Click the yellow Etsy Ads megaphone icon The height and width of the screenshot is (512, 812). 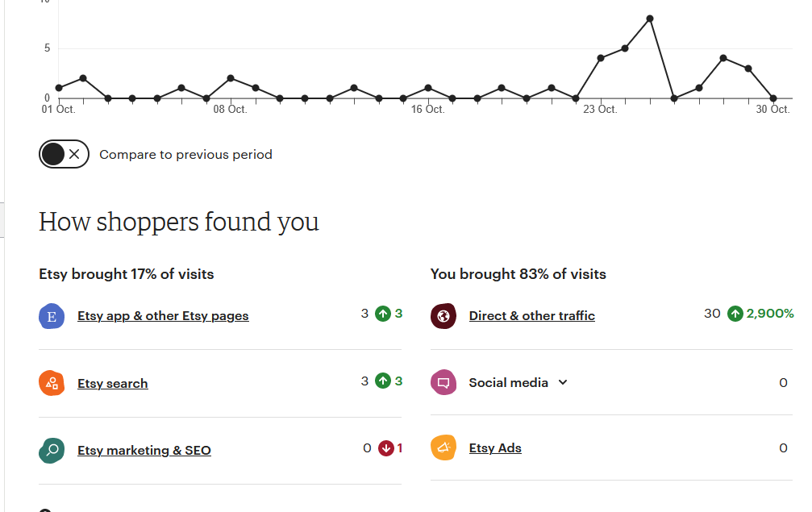coord(443,447)
